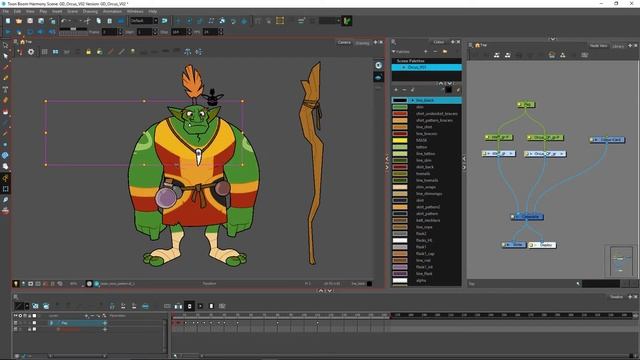The image size is (640, 360).
Task: Switch to the Drawing view tab
Action: click(362, 43)
